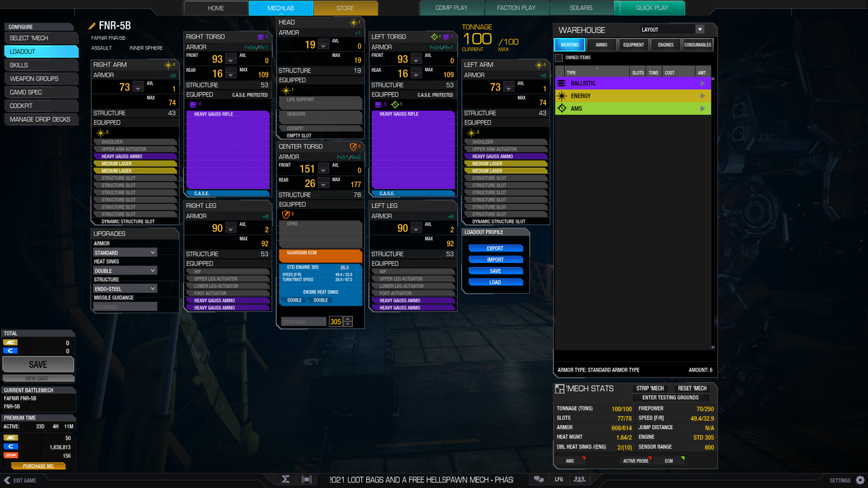Click the Reset 'Mech button
Screen dimensions: 868x488
tap(692, 388)
